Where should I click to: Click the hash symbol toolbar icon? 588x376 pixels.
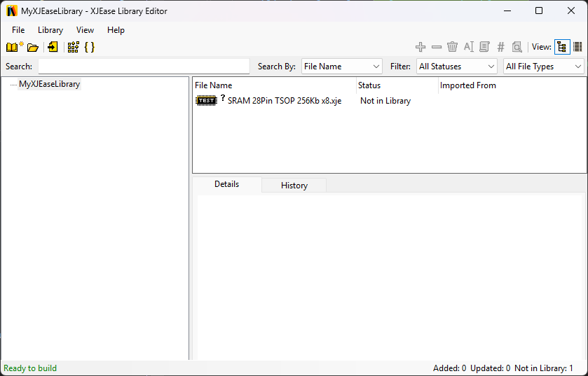(500, 47)
